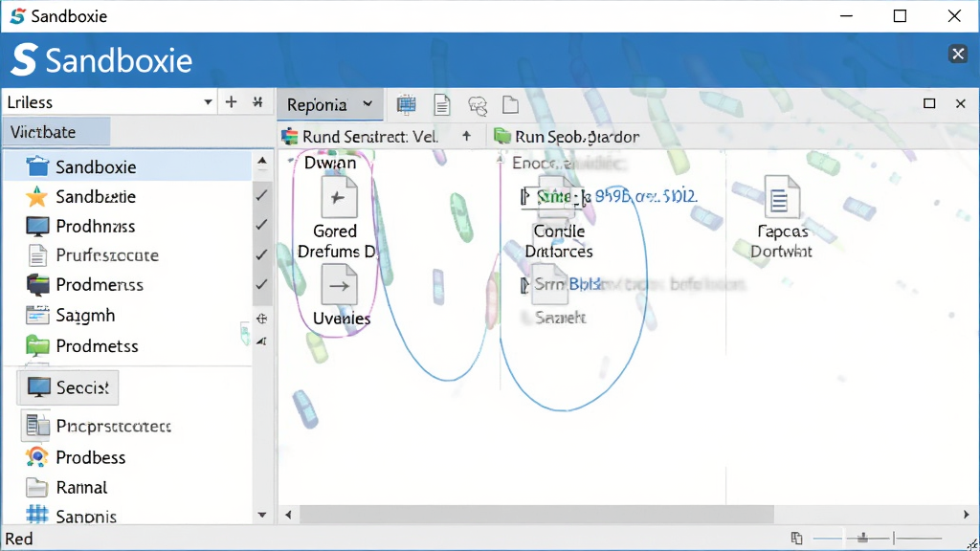This screenshot has height=551, width=980.
Task: Click the blue grid icon beside Sanpnis
Action: (37, 515)
